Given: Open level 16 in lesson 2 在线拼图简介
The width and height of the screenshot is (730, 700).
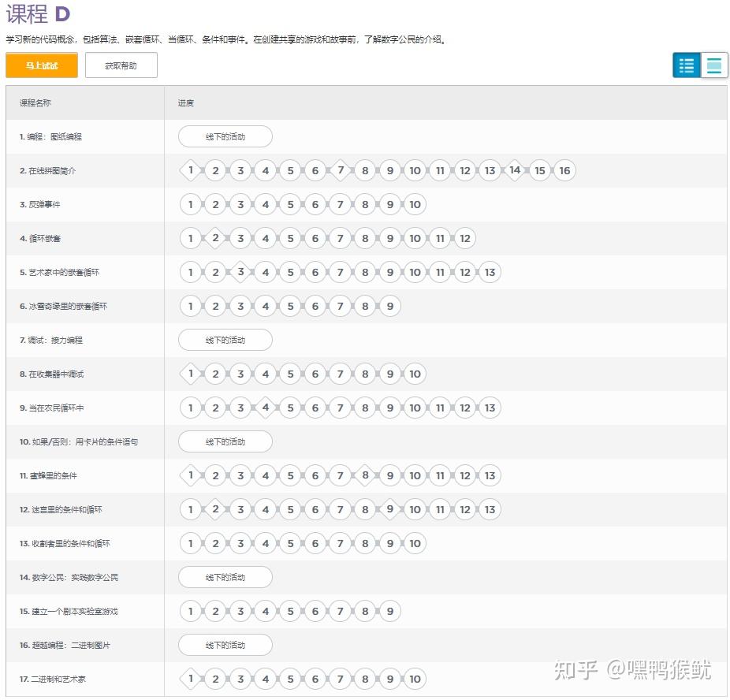Looking at the screenshot, I should 564,170.
